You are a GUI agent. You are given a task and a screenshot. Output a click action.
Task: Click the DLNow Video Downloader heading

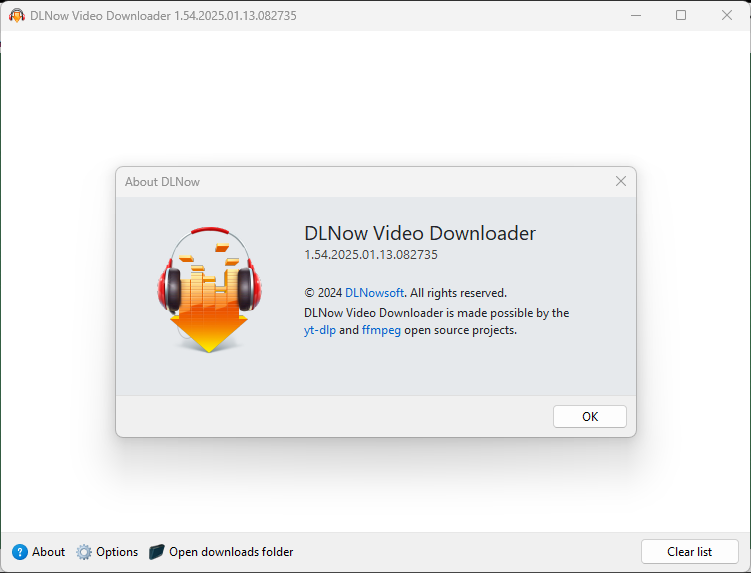click(x=420, y=233)
